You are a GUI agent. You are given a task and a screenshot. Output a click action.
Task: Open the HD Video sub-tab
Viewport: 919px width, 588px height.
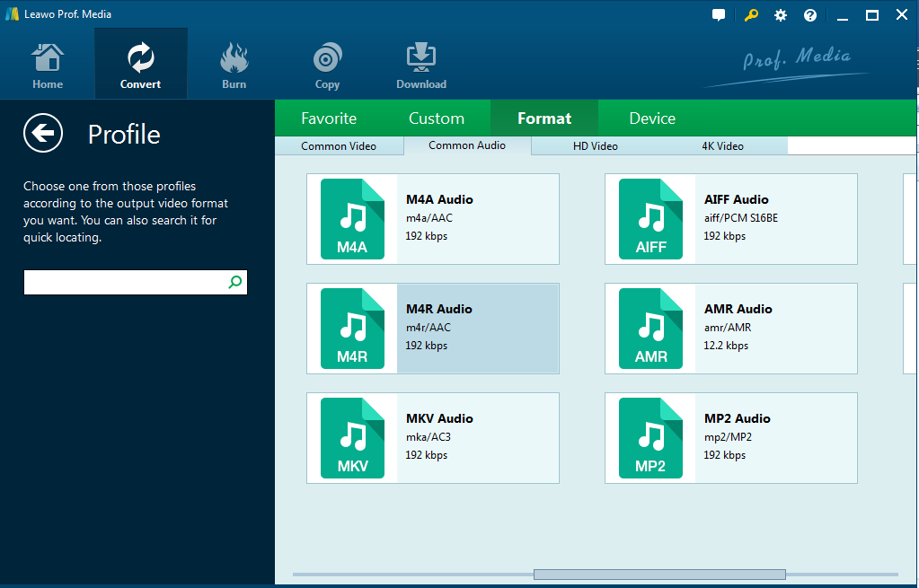(596, 146)
